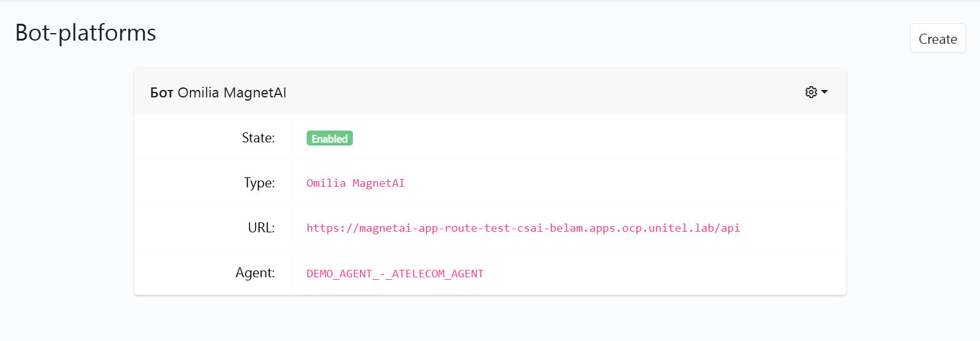Expand the caret next to gear icon
This screenshot has width=980, height=341.
click(x=824, y=92)
